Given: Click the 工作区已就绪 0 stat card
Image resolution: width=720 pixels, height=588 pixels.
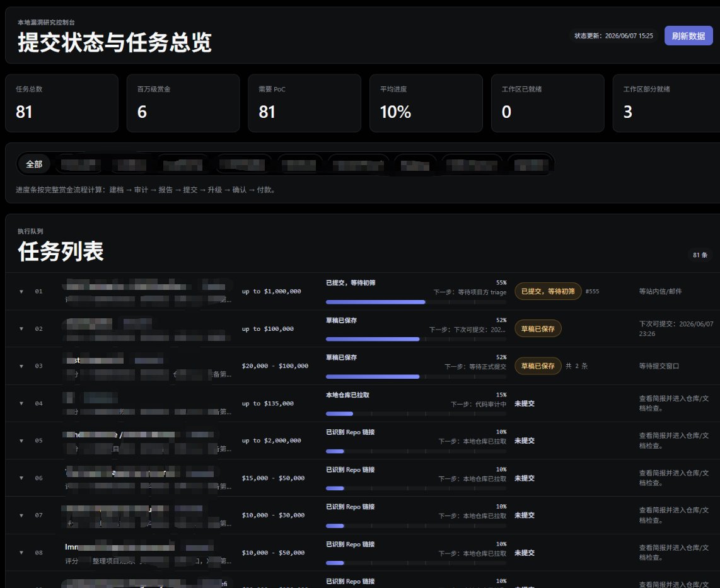Looking at the screenshot, I should coord(548,103).
